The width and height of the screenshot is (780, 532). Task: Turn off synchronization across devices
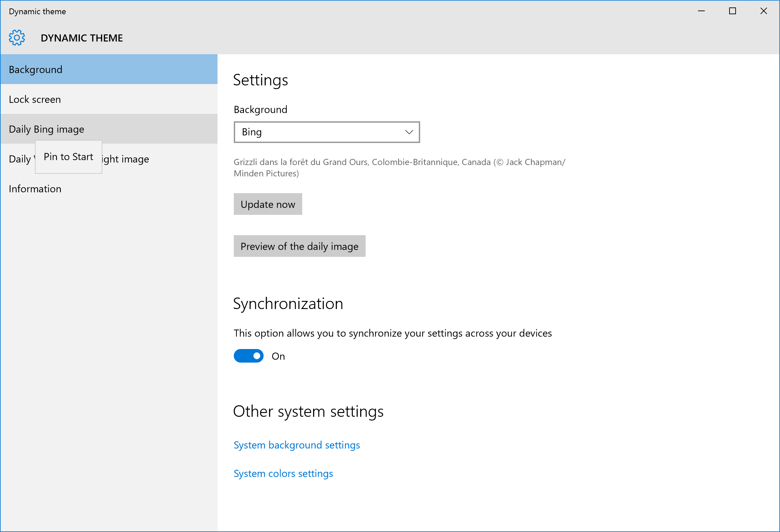[248, 356]
